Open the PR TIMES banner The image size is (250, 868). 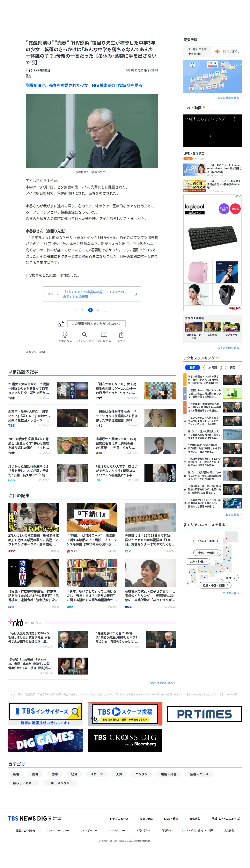(x=204, y=714)
